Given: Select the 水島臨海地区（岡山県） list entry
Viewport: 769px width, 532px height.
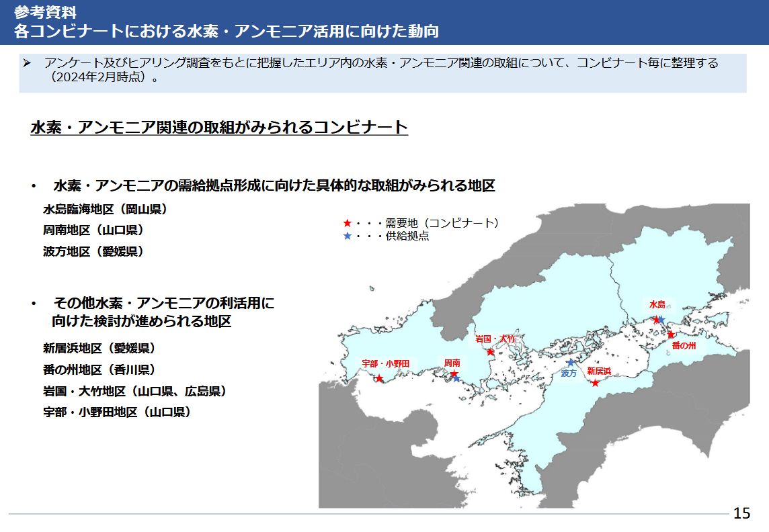Looking at the screenshot, I should click(x=105, y=209).
